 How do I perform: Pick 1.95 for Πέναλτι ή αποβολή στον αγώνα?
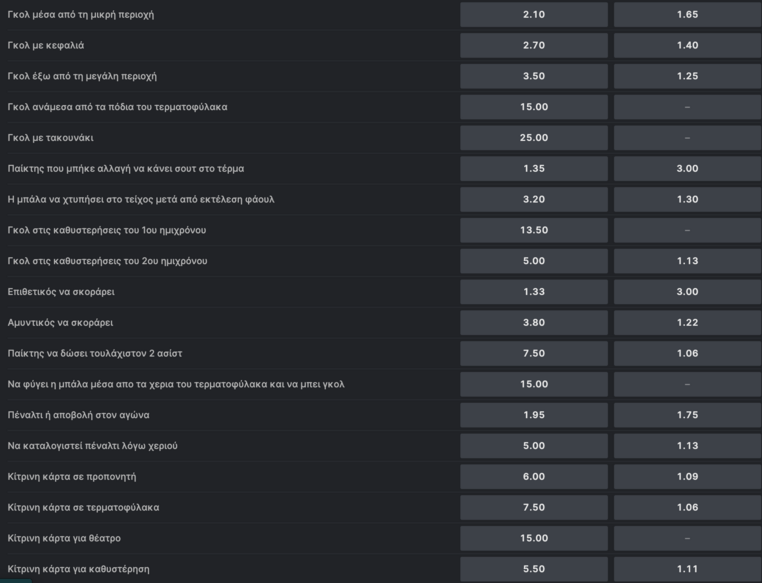click(x=534, y=415)
